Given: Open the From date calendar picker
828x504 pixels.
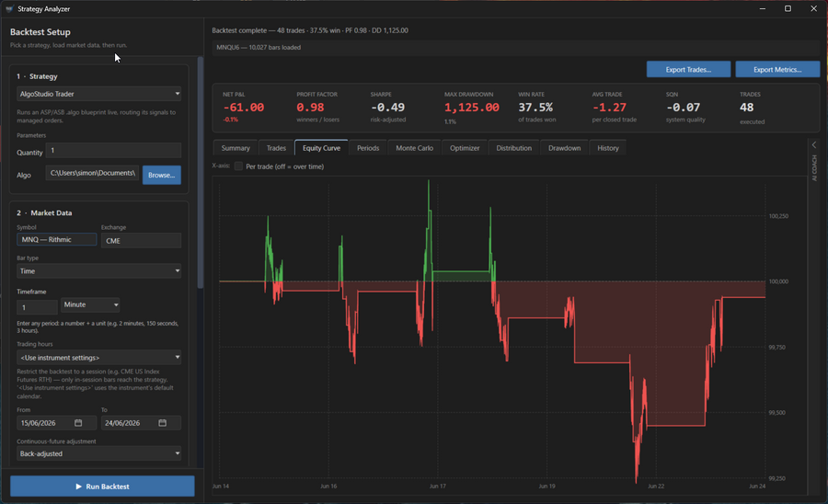Looking at the screenshot, I should click(x=78, y=423).
